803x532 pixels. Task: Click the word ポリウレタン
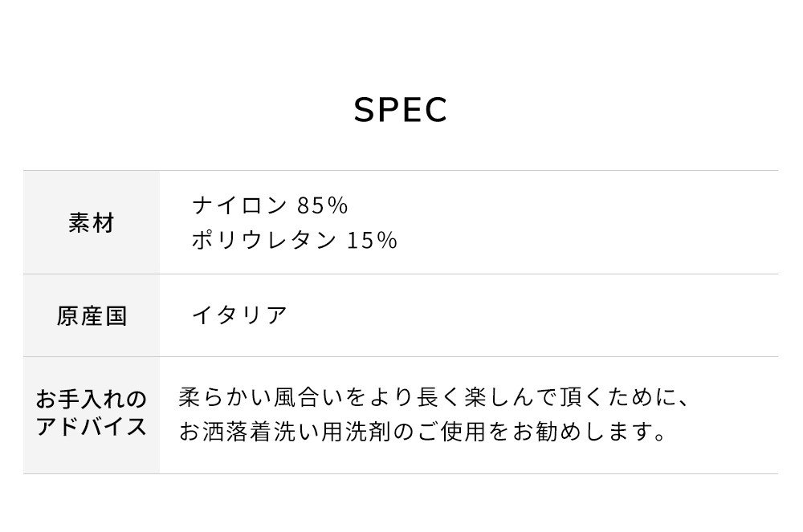(263, 240)
